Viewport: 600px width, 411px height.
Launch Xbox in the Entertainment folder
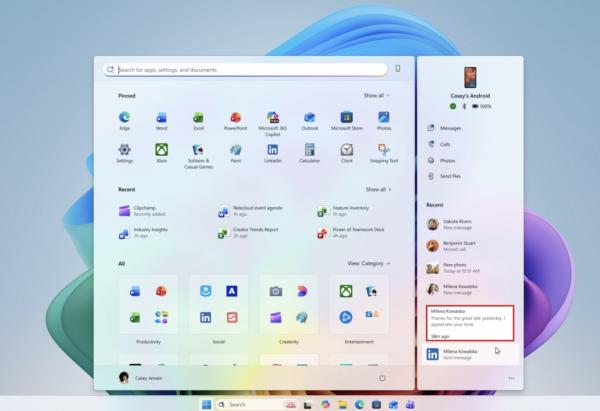tap(346, 292)
